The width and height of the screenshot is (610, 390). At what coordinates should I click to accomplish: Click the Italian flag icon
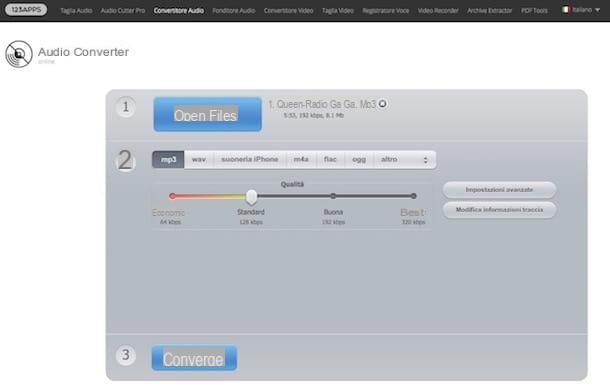(566, 10)
